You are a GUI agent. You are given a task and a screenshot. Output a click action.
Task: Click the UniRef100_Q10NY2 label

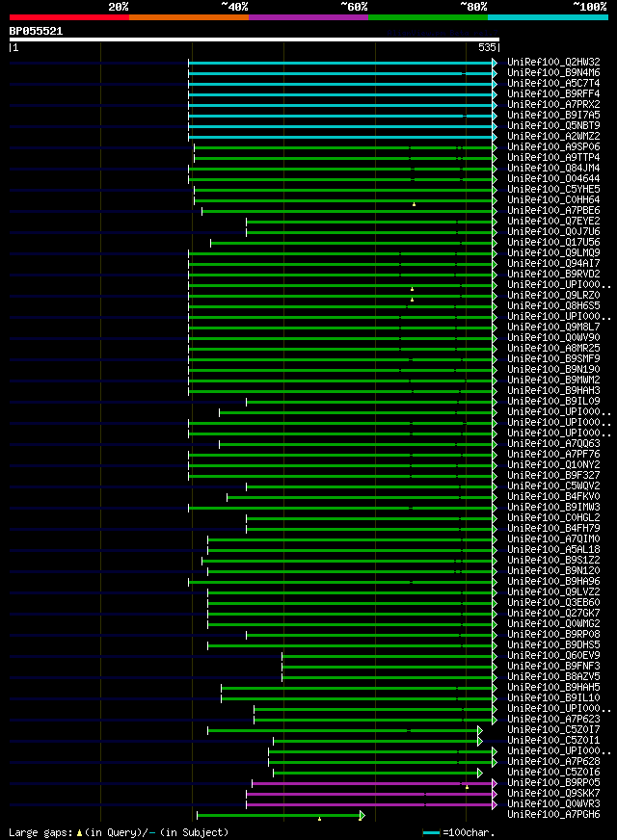553,465
